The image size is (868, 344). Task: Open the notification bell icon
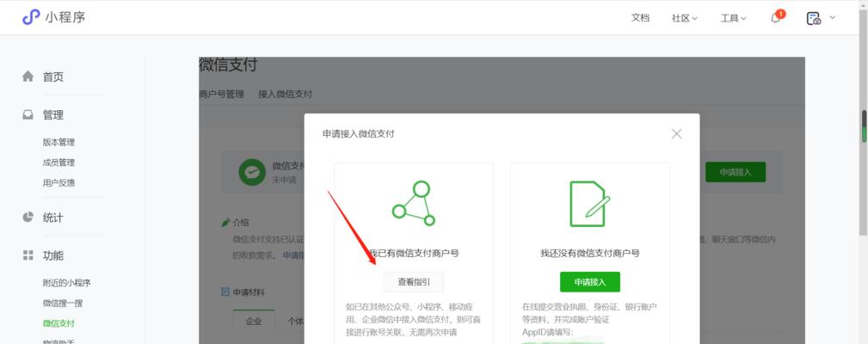point(776,18)
